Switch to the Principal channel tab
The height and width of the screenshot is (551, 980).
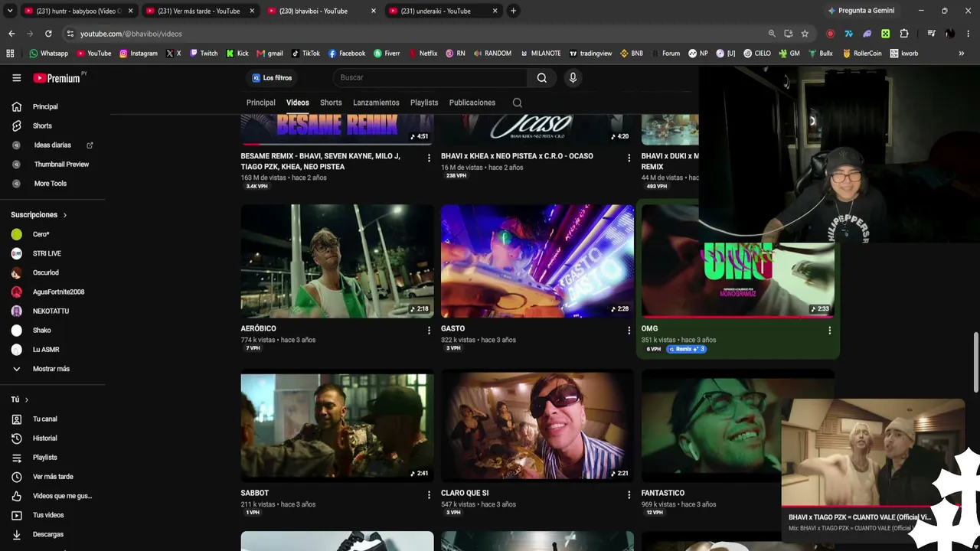click(x=260, y=103)
